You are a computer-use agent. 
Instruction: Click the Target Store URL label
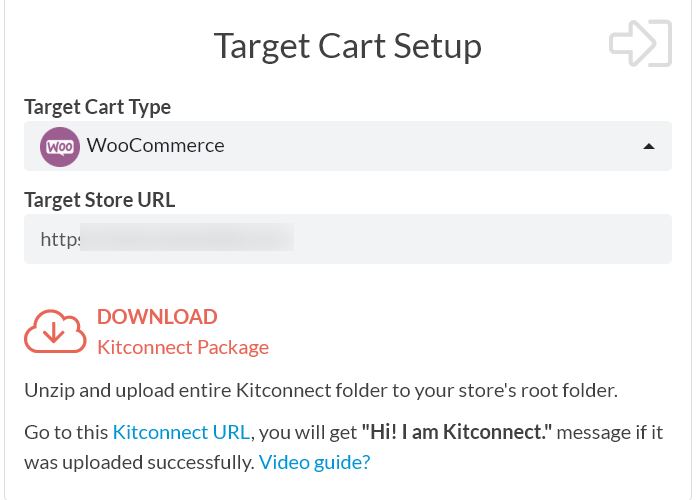click(99, 200)
